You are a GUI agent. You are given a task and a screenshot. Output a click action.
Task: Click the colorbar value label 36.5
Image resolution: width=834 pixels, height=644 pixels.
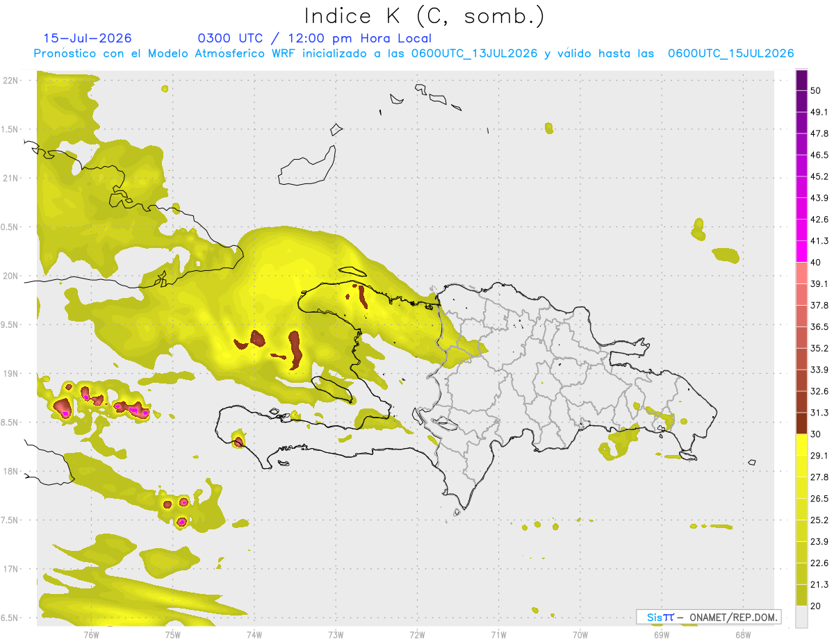tap(819, 327)
